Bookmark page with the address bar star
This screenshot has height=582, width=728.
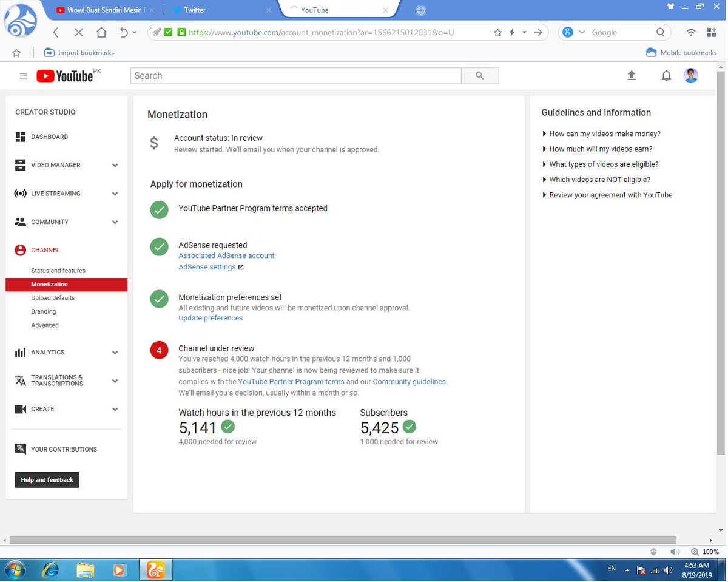(497, 33)
